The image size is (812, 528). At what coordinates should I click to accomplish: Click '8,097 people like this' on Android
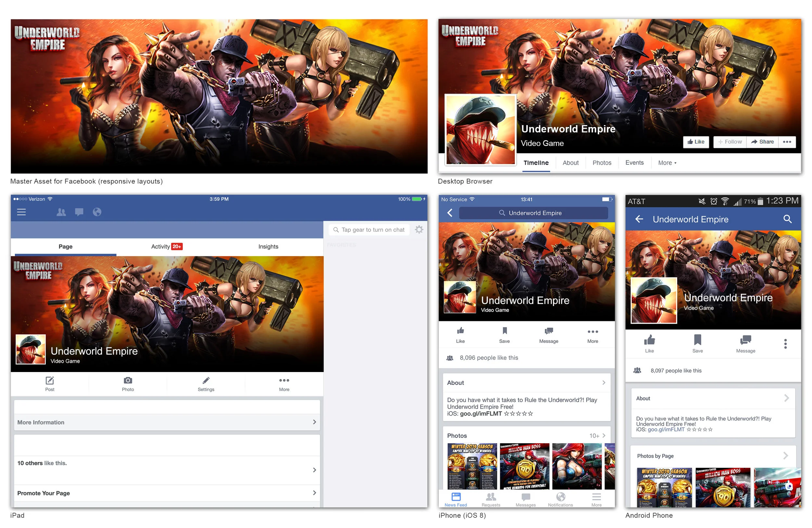[x=676, y=371]
